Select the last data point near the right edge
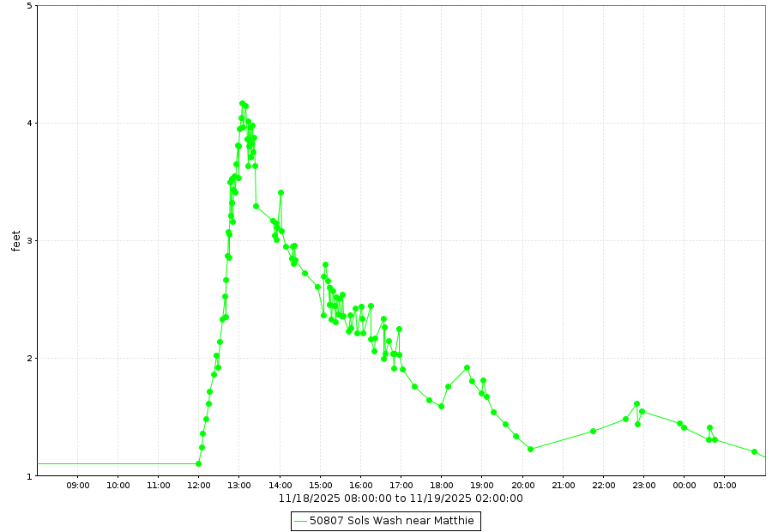 [x=754, y=451]
